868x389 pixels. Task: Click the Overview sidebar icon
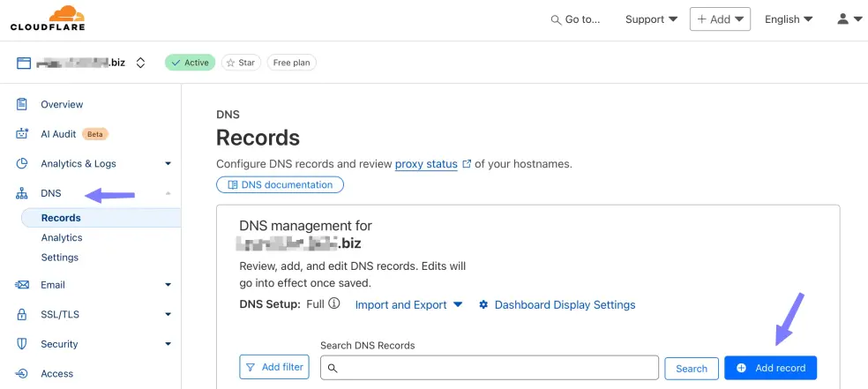22,104
